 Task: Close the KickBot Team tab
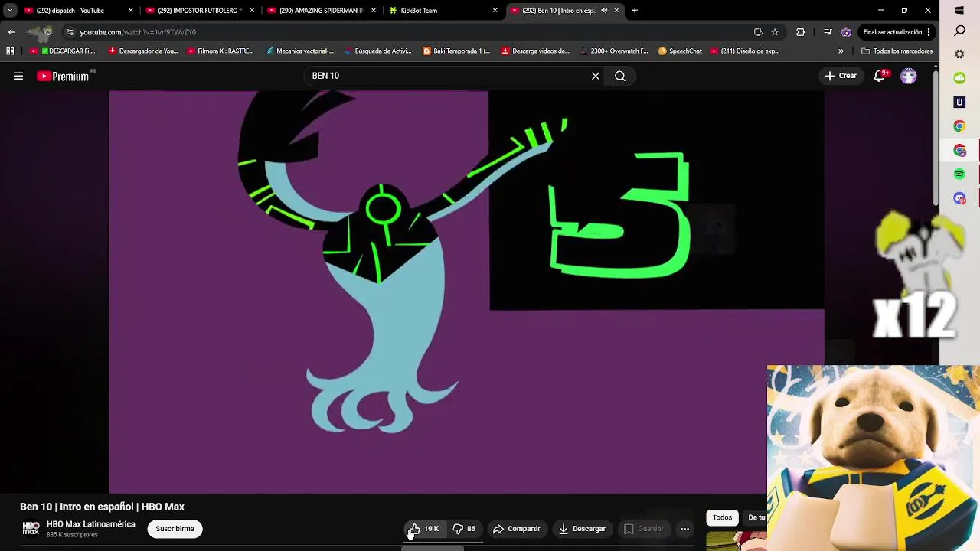(x=495, y=11)
